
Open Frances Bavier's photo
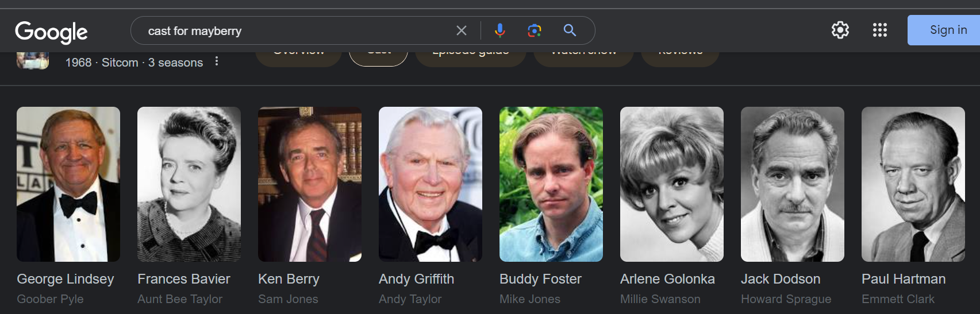pyautogui.click(x=189, y=184)
